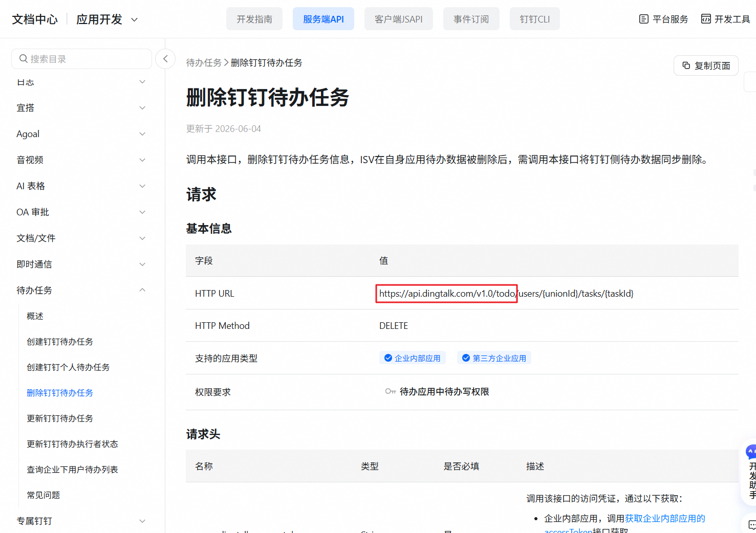Click the 请求头 section heading
756x533 pixels.
[203, 434]
